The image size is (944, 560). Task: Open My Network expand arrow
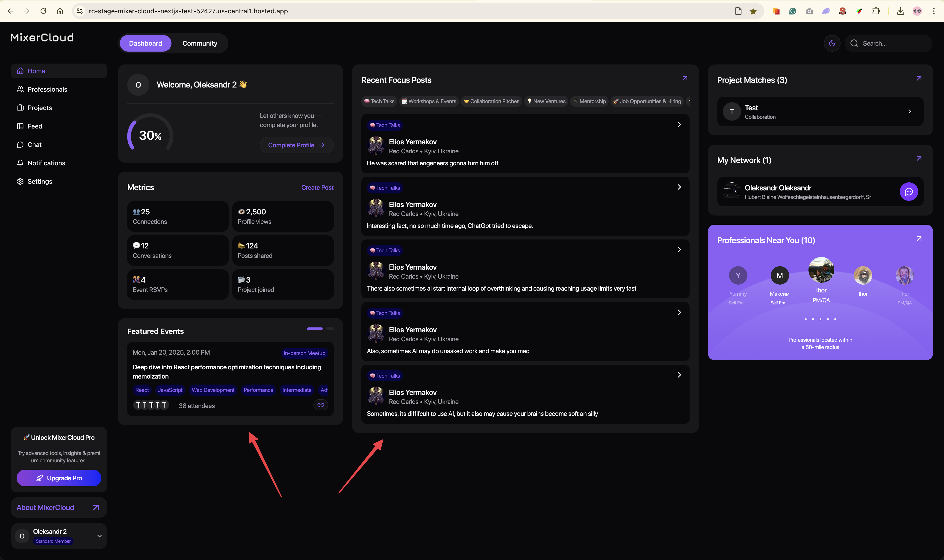pyautogui.click(x=919, y=159)
